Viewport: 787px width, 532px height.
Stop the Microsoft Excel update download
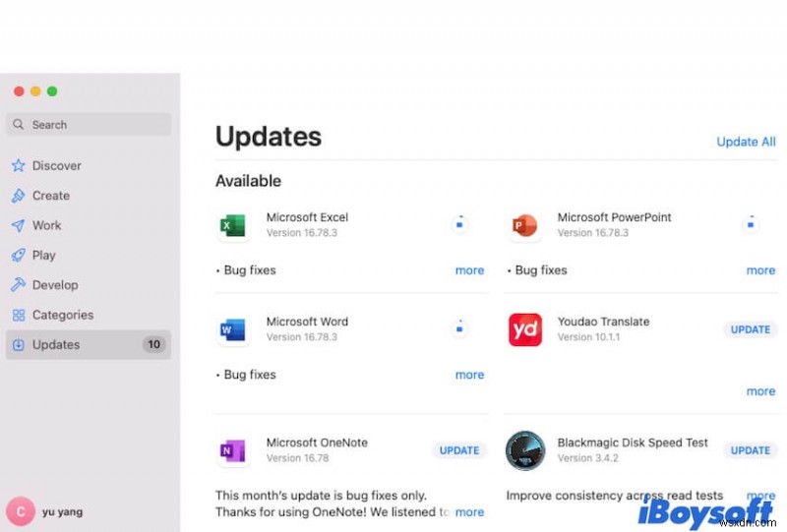click(459, 224)
